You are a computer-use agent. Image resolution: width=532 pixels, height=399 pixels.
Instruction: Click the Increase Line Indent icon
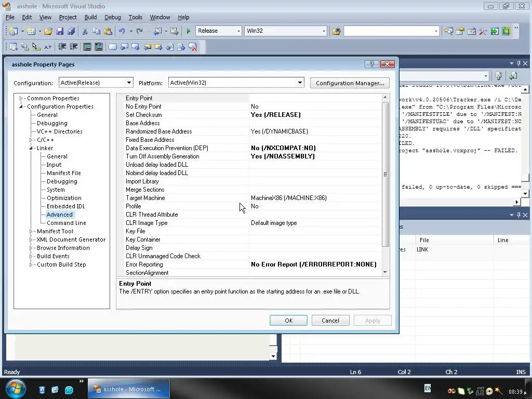pyautogui.click(x=73, y=47)
